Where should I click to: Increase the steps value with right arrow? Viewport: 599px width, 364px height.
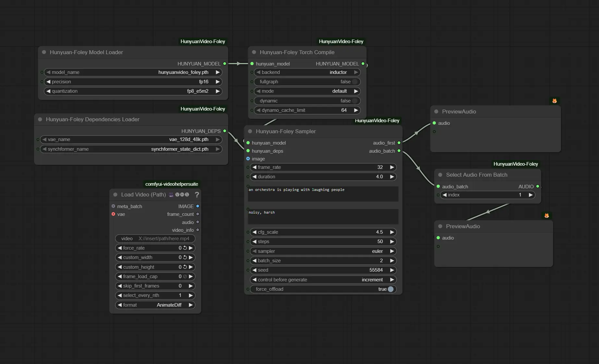coord(392,241)
